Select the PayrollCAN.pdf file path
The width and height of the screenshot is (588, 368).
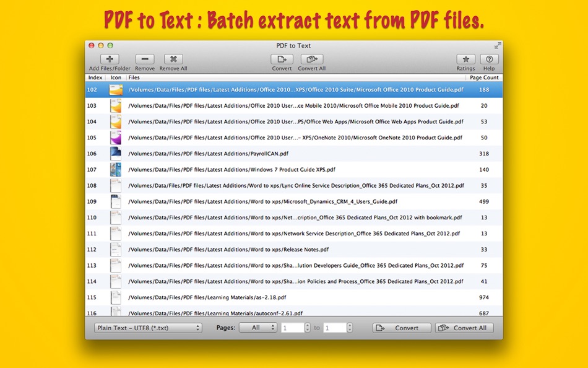208,154
